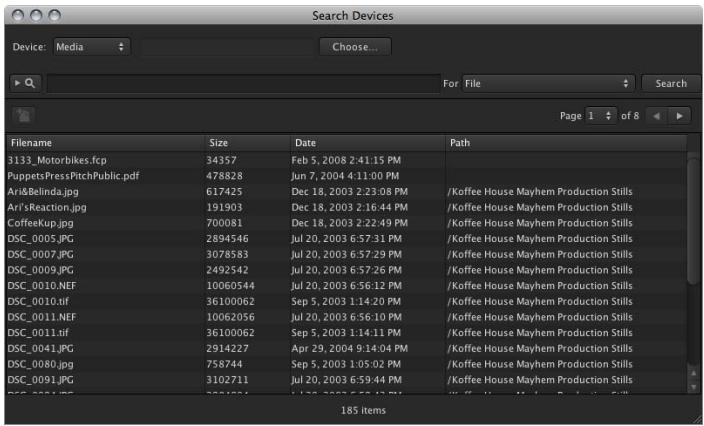Viewport: 704px width, 426px height.
Task: Click the size value 2914227
Action: (x=227, y=349)
